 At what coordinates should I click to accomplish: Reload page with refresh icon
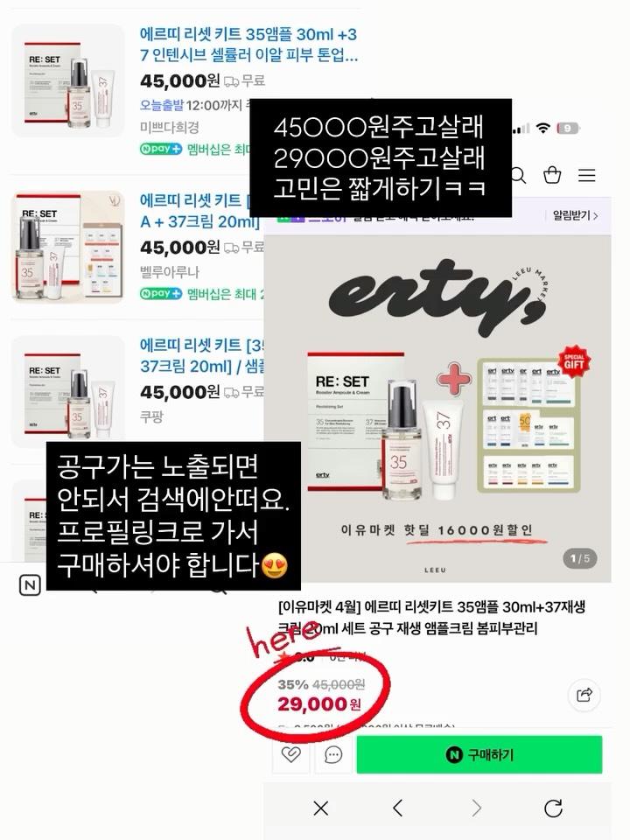point(553,808)
